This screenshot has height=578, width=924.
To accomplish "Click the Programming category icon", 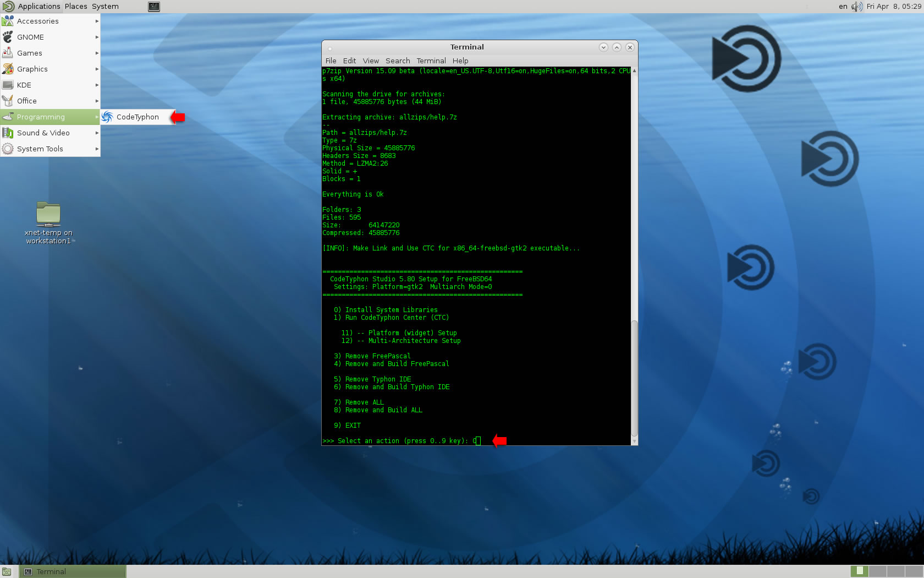I will coord(8,117).
